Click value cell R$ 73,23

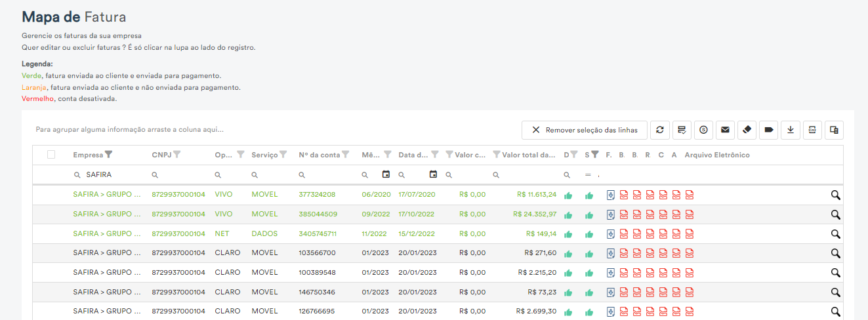(x=542, y=292)
